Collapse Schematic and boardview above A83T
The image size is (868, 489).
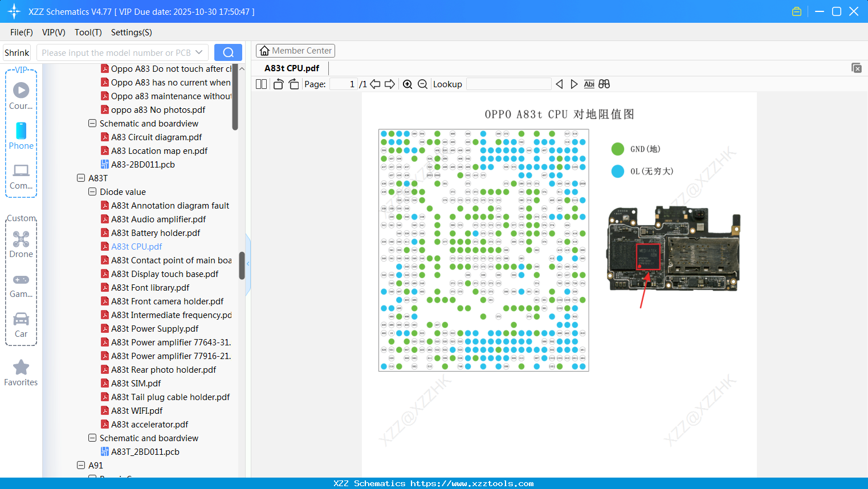[92, 123]
